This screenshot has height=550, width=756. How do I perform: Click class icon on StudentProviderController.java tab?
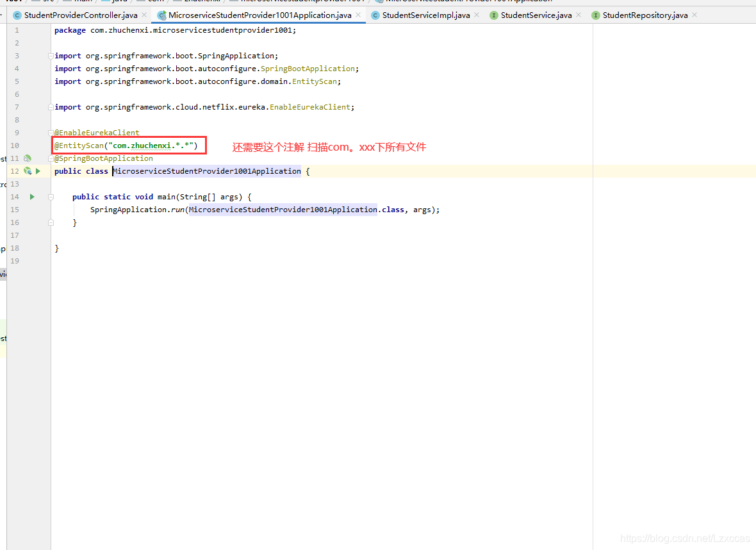pyautogui.click(x=17, y=15)
